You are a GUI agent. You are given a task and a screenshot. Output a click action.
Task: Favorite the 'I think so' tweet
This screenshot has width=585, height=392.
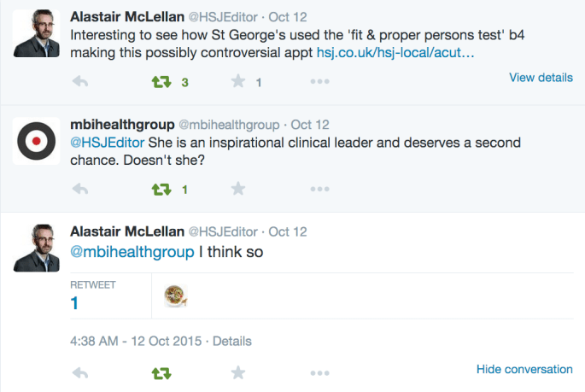[238, 373]
